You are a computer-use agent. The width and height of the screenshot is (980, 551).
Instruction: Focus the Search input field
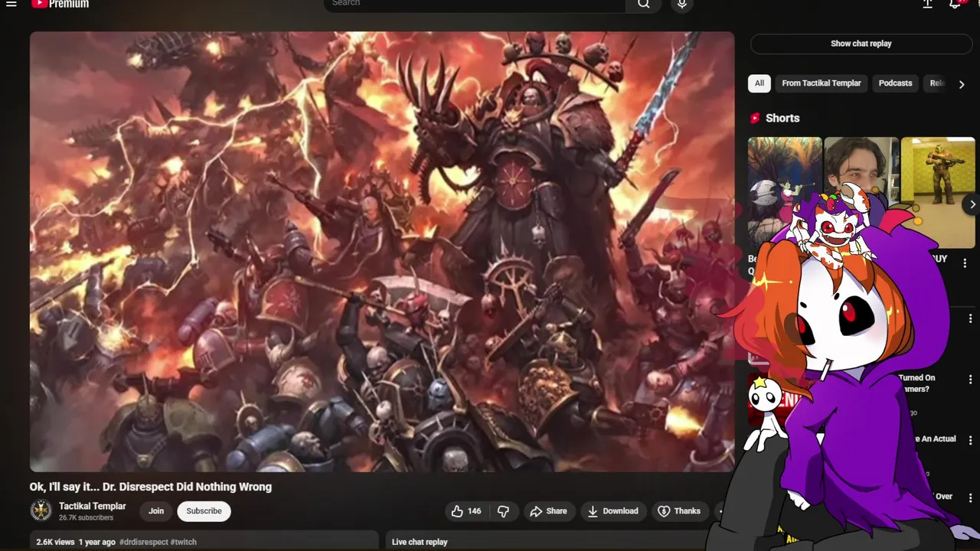click(x=475, y=4)
